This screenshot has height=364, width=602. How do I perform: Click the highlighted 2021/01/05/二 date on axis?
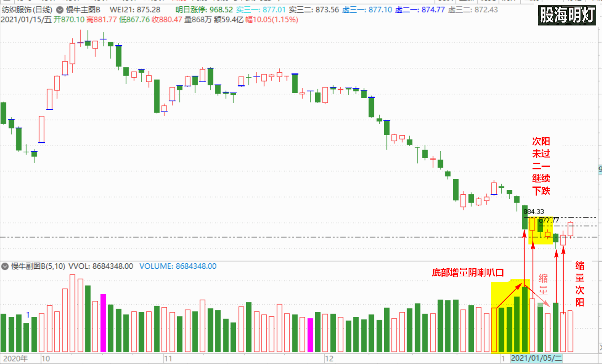tap(536, 358)
